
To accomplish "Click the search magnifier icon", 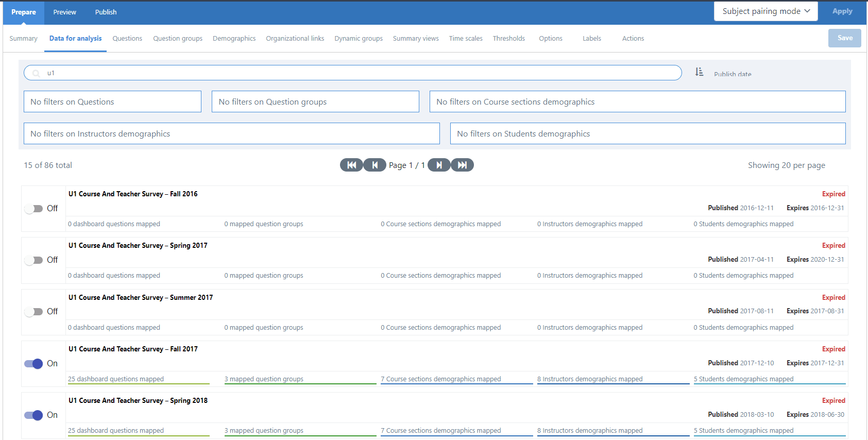I will (x=36, y=73).
